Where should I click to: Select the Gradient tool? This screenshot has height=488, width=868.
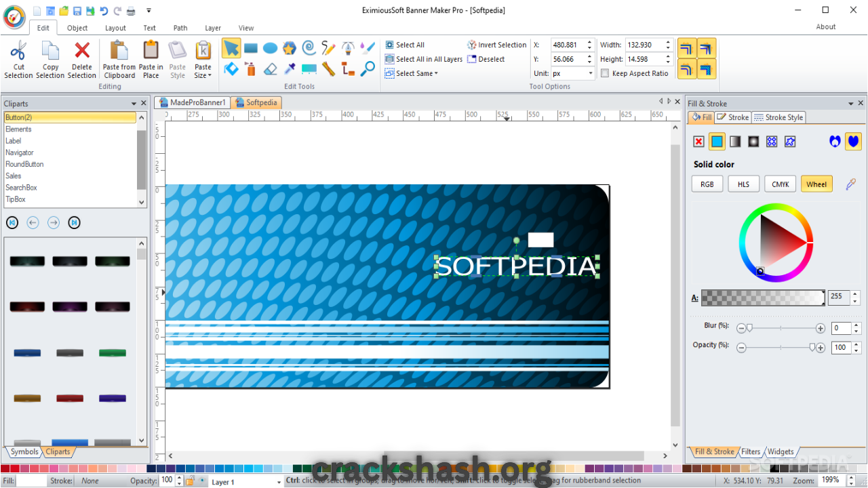click(309, 68)
